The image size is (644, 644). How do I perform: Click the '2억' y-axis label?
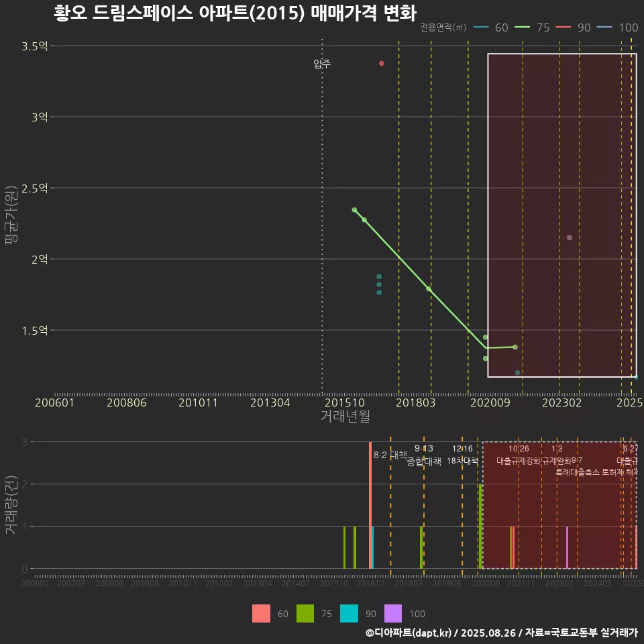40,259
